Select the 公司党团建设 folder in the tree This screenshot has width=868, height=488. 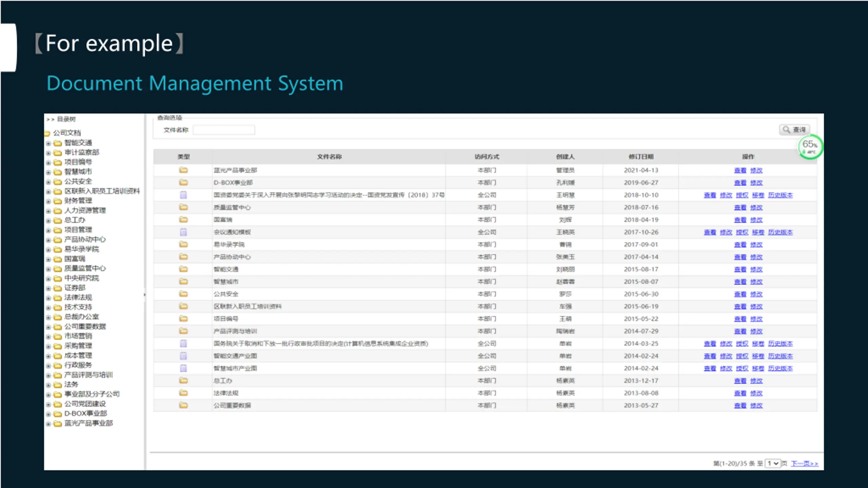pos(85,404)
